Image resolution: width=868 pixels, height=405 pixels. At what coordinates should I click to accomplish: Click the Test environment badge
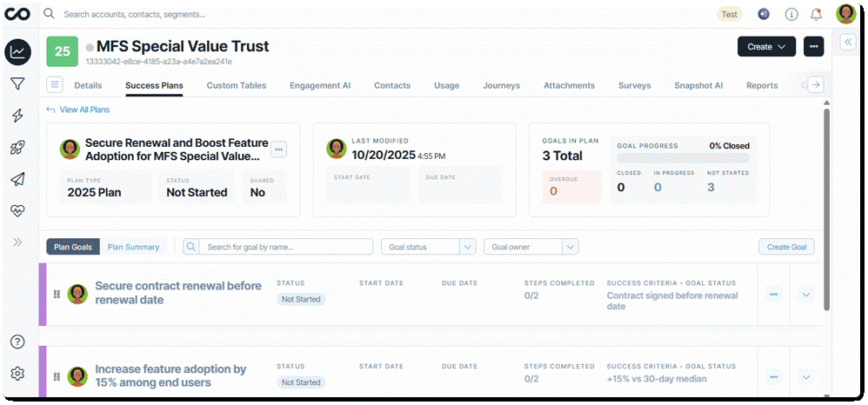coord(729,15)
